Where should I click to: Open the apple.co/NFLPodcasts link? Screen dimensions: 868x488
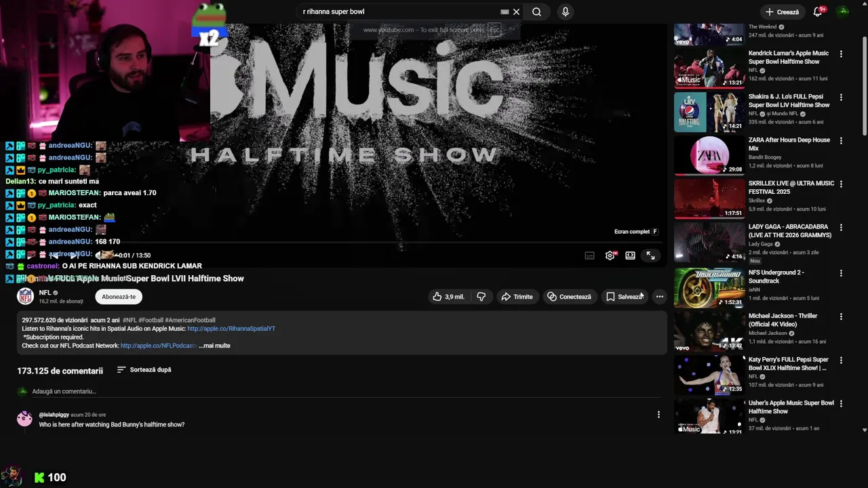tap(159, 346)
